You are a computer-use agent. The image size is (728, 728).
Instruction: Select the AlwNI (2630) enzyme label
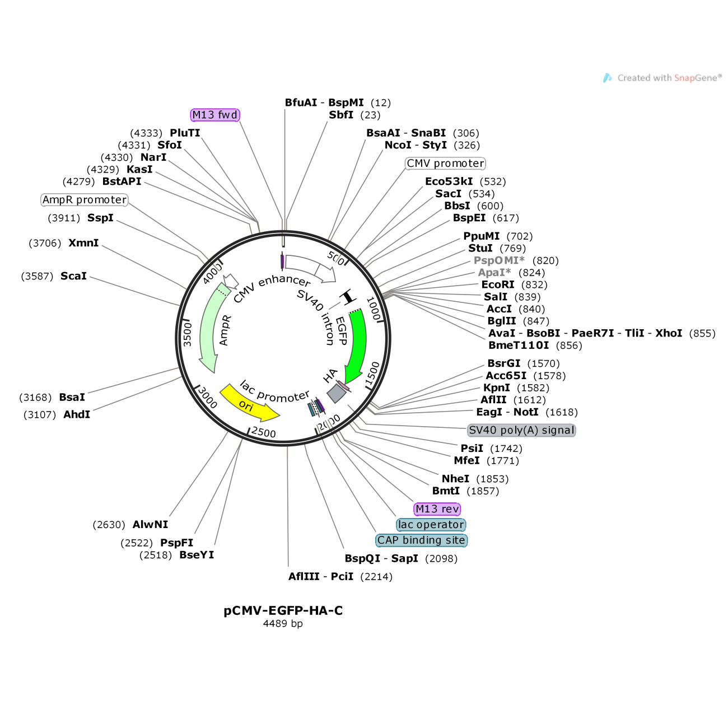click(x=130, y=525)
